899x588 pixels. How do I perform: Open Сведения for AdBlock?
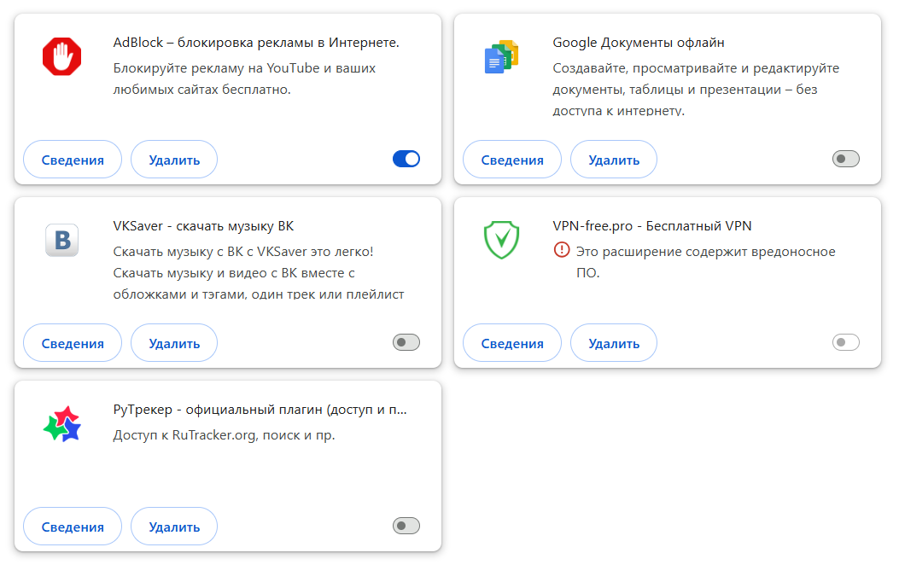[x=73, y=160]
